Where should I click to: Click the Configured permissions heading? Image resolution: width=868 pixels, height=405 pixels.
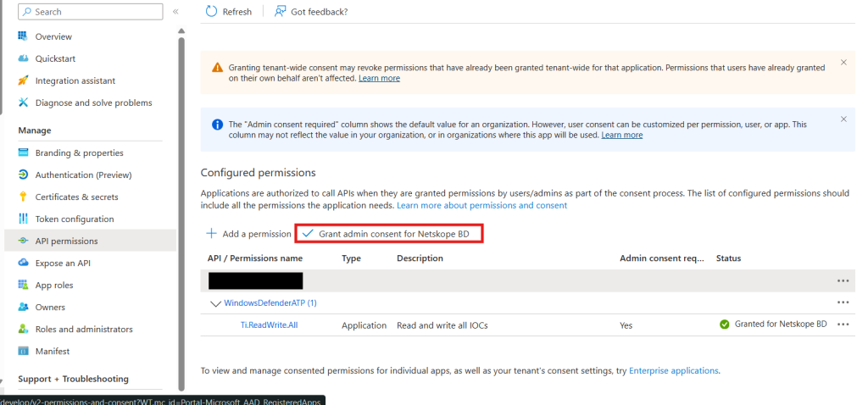[x=258, y=173]
